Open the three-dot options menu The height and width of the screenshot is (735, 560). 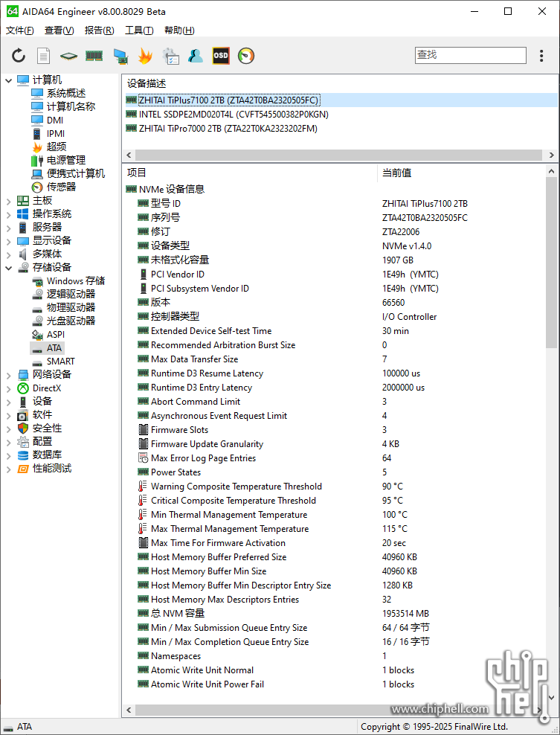[541, 56]
